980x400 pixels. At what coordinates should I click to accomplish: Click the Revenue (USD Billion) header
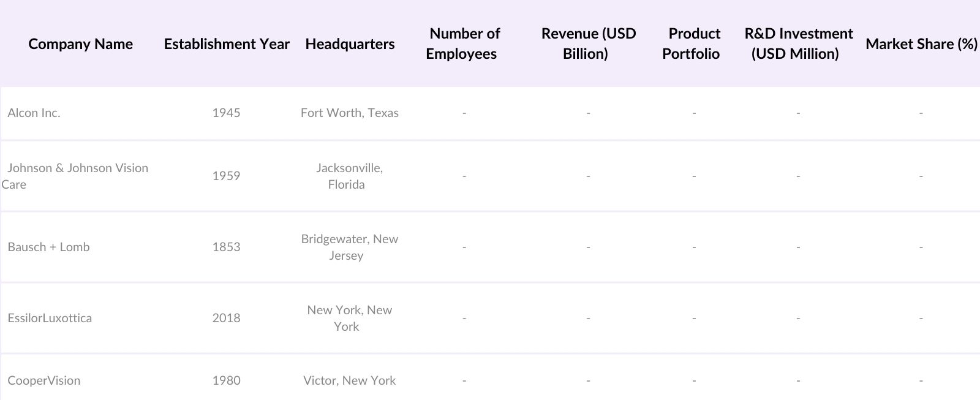pos(587,43)
